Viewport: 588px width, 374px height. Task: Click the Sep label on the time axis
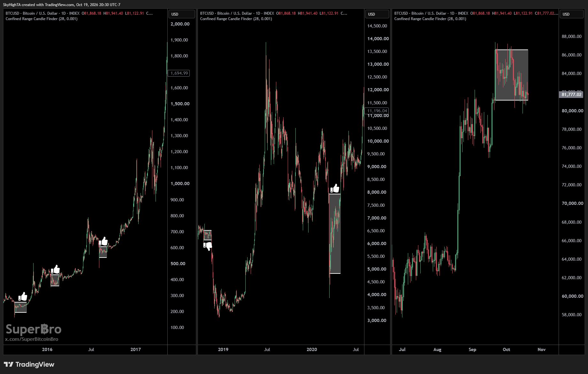click(472, 349)
